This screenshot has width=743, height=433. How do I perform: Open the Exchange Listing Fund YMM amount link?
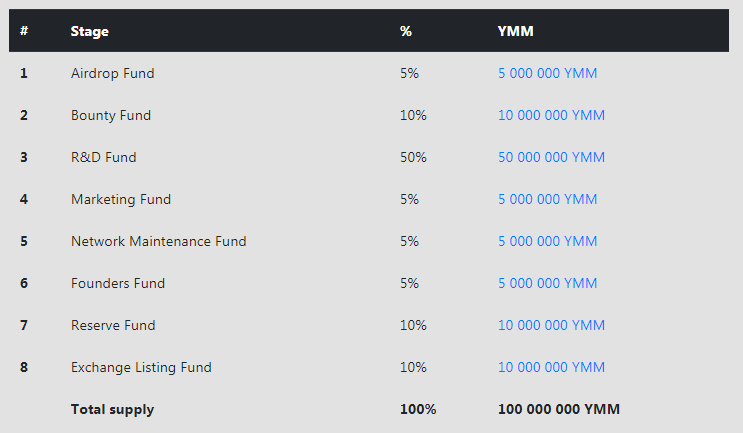(551, 367)
